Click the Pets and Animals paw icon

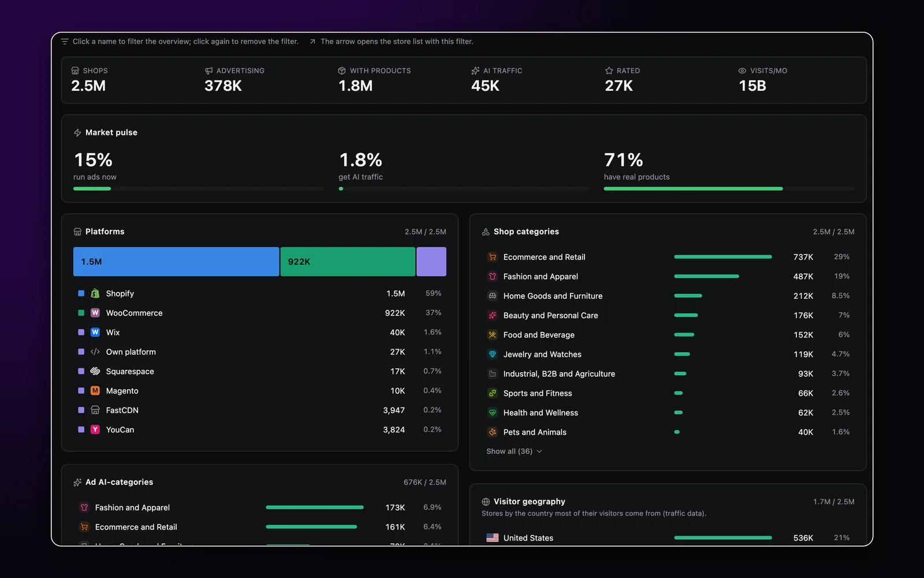(x=493, y=432)
